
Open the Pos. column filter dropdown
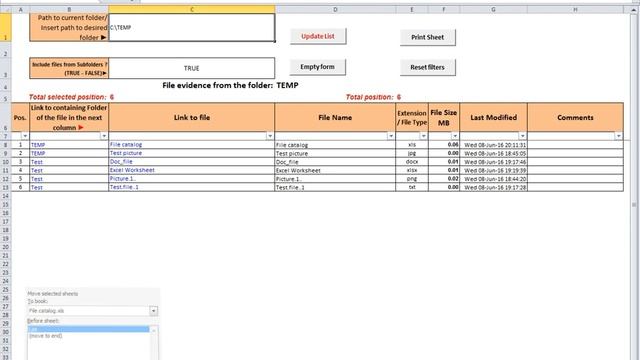pyautogui.click(x=25, y=136)
